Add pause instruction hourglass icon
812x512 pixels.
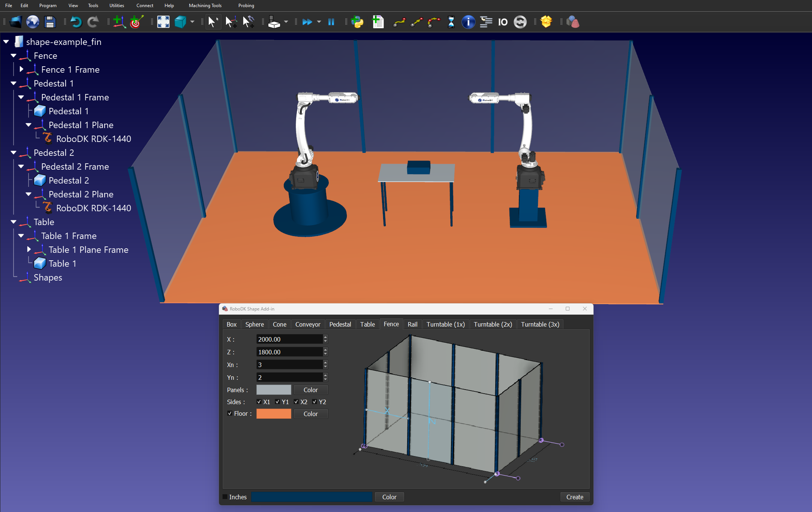pos(451,22)
